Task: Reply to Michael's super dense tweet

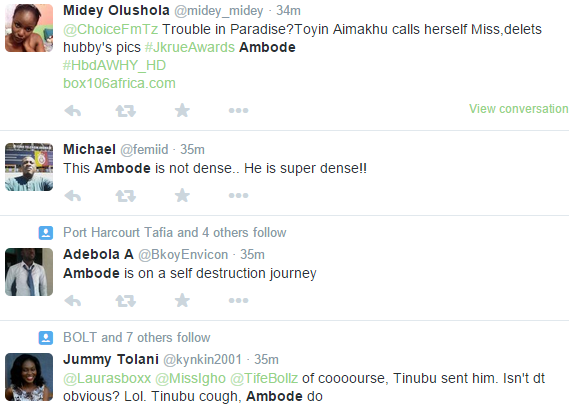Action: pos(73,196)
